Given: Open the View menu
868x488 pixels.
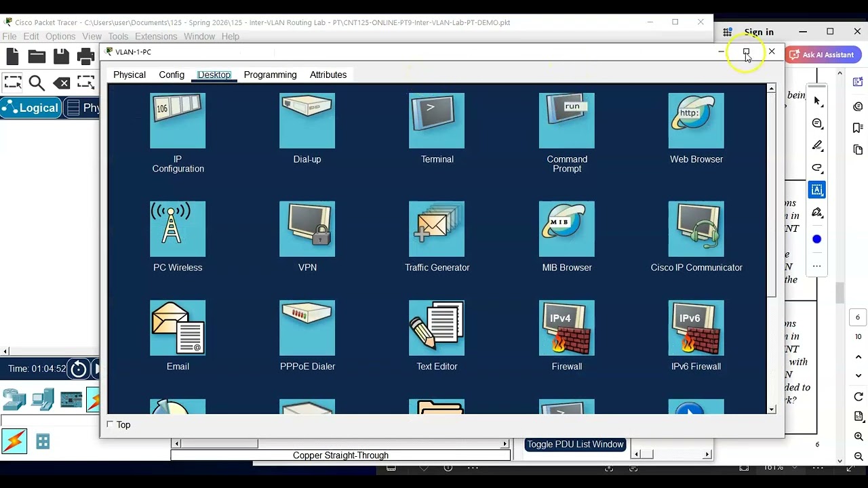Looking at the screenshot, I should pos(92,37).
